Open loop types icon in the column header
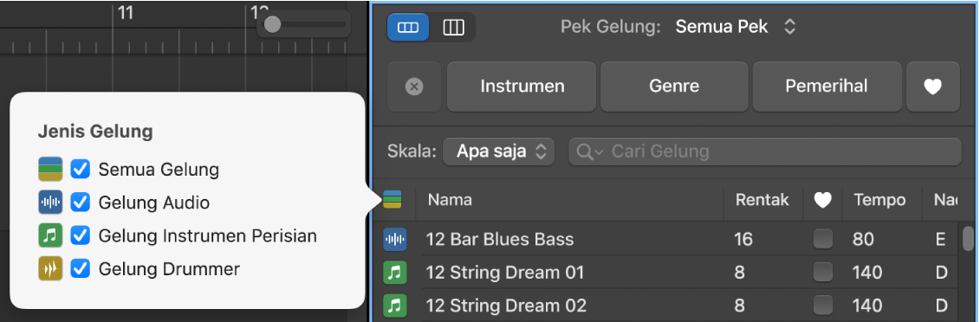The width and height of the screenshot is (980, 322). 392,200
